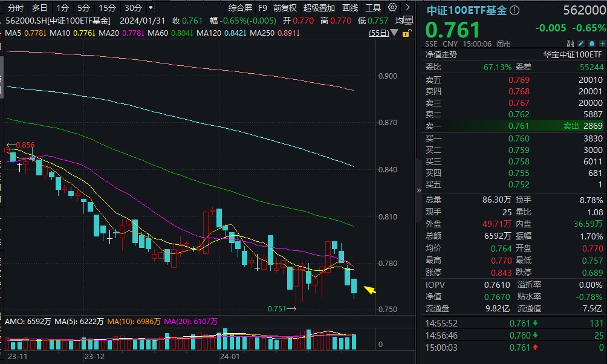607x364 pixels.
Task: Click the bell alert icon in the quote panel
Action: (591, 43)
